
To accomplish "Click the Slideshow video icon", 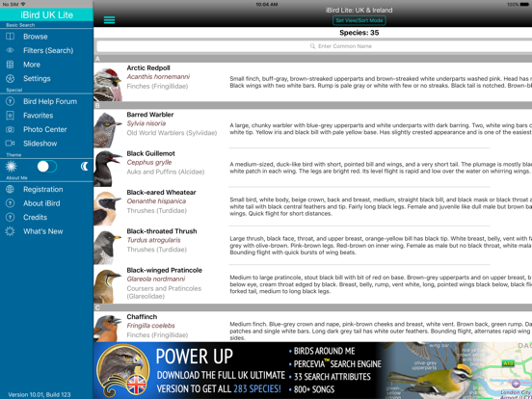I will coord(11,144).
